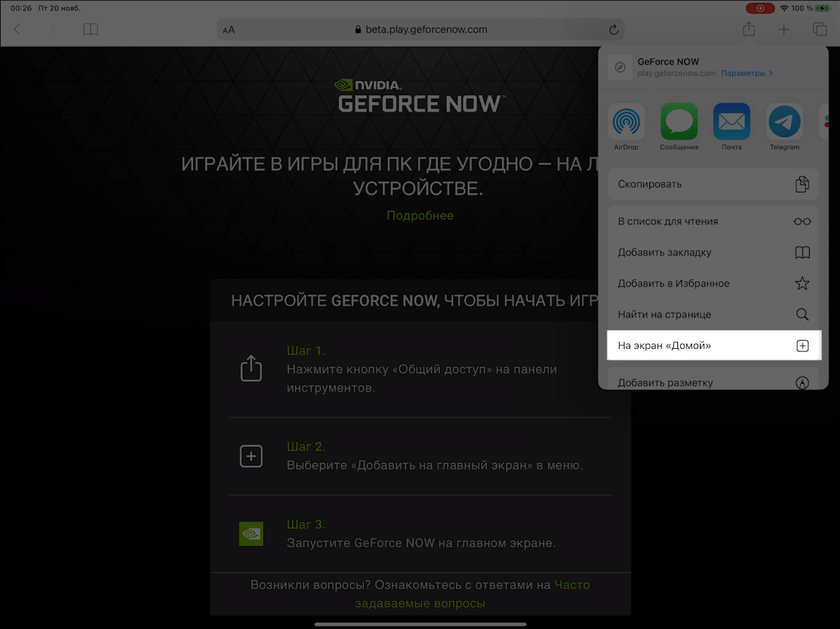Click the add bookmark book icon
840x629 pixels.
[802, 252]
